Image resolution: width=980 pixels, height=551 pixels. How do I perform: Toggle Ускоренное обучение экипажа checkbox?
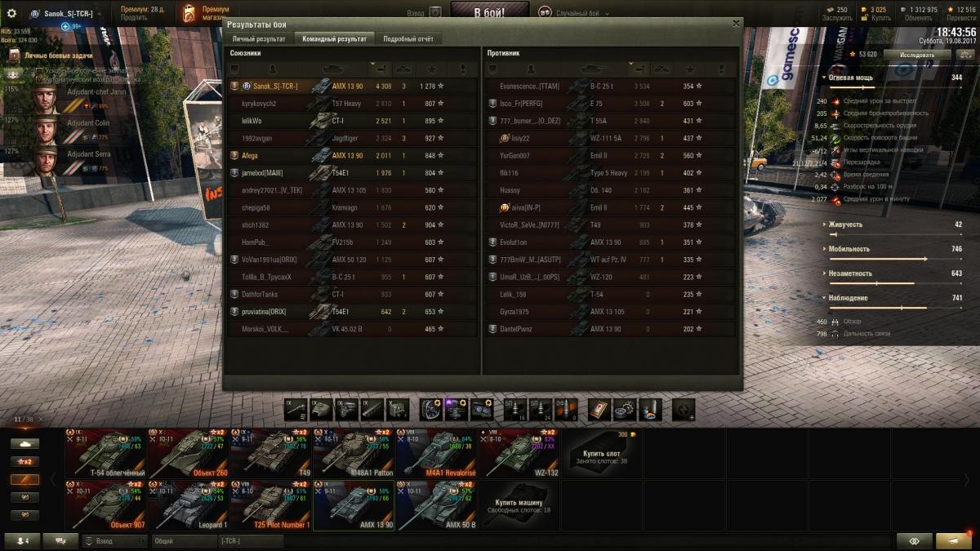[x=39, y=71]
